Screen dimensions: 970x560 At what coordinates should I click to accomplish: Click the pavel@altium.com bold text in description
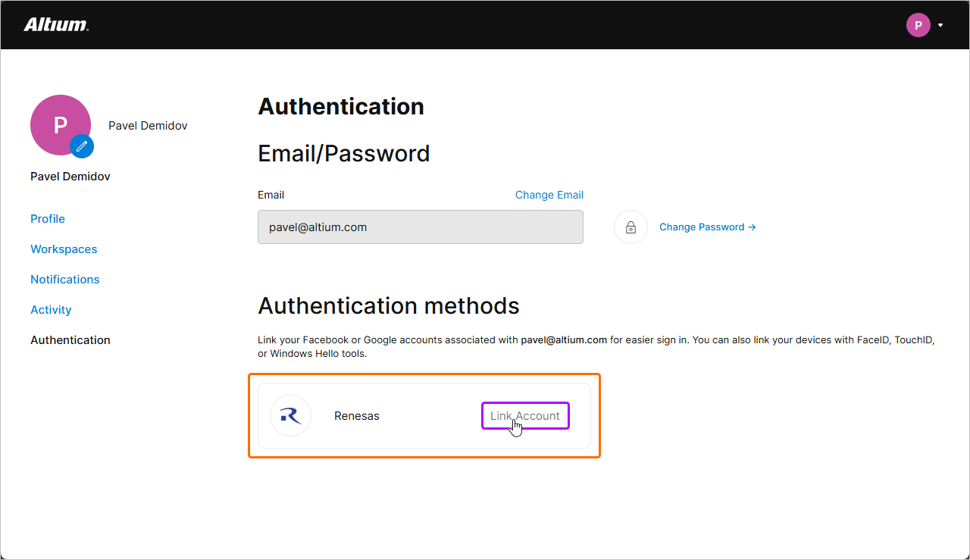point(564,339)
